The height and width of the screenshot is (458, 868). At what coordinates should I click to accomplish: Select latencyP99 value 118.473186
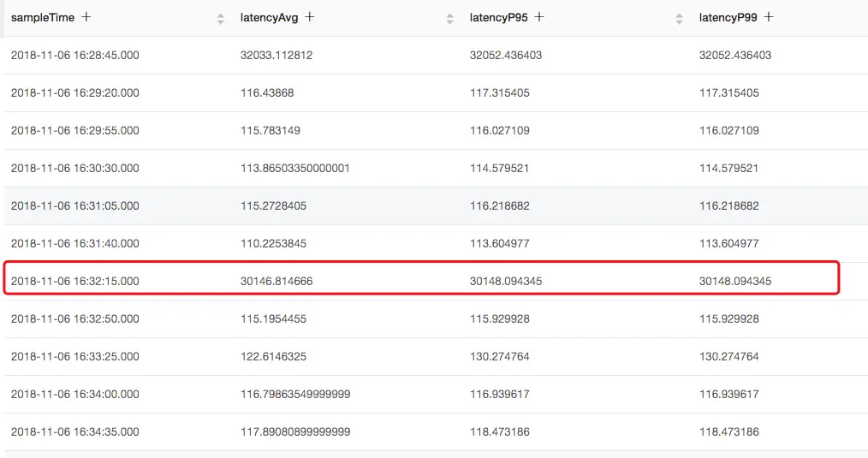[729, 432]
